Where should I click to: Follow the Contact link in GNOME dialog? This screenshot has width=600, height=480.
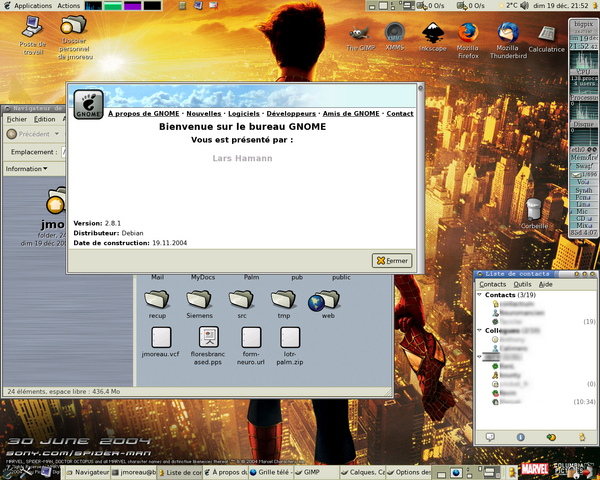point(400,114)
